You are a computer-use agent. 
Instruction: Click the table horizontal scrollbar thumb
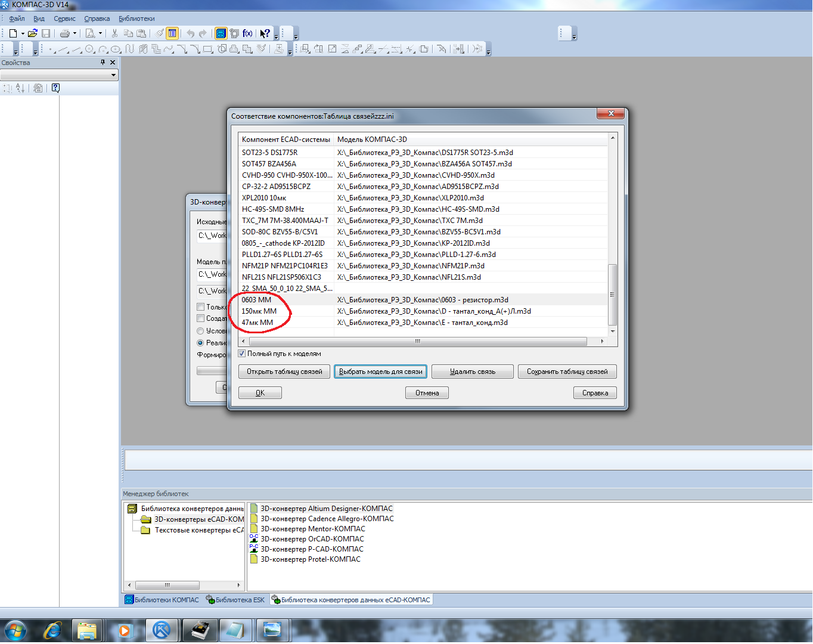pyautogui.click(x=418, y=342)
